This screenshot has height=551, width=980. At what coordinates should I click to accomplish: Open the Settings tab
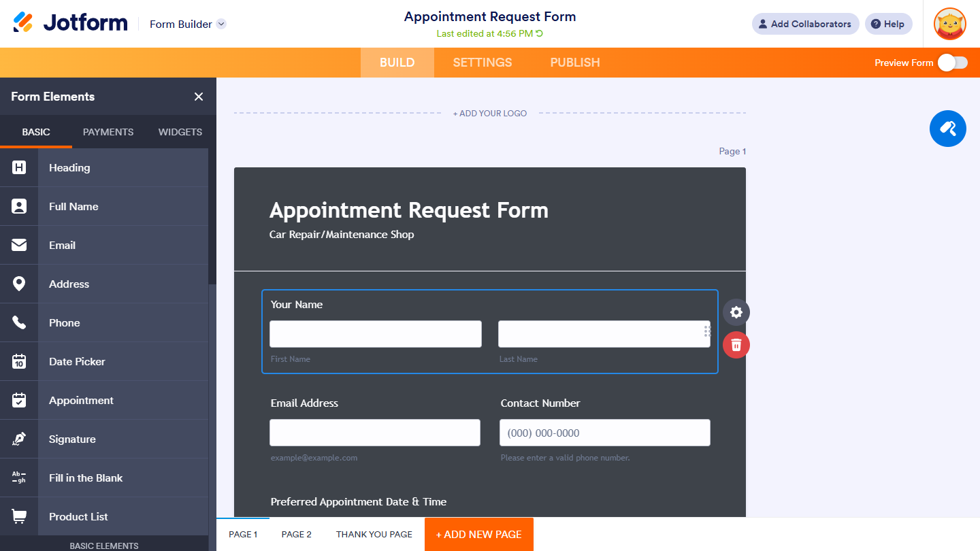click(x=483, y=63)
